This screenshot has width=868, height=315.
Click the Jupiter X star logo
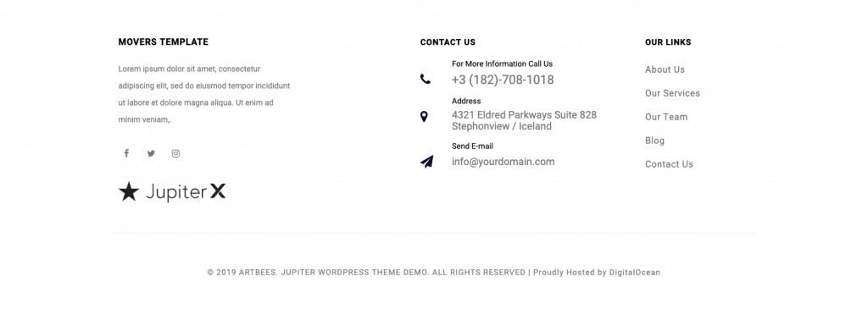(x=171, y=191)
